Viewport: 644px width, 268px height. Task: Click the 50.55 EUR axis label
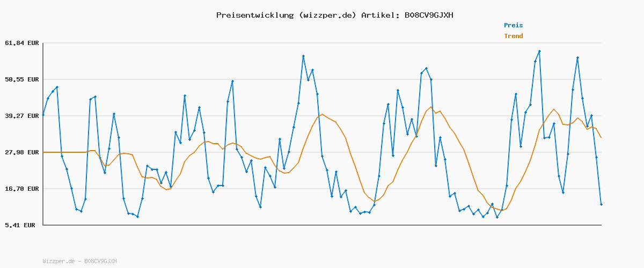point(22,79)
